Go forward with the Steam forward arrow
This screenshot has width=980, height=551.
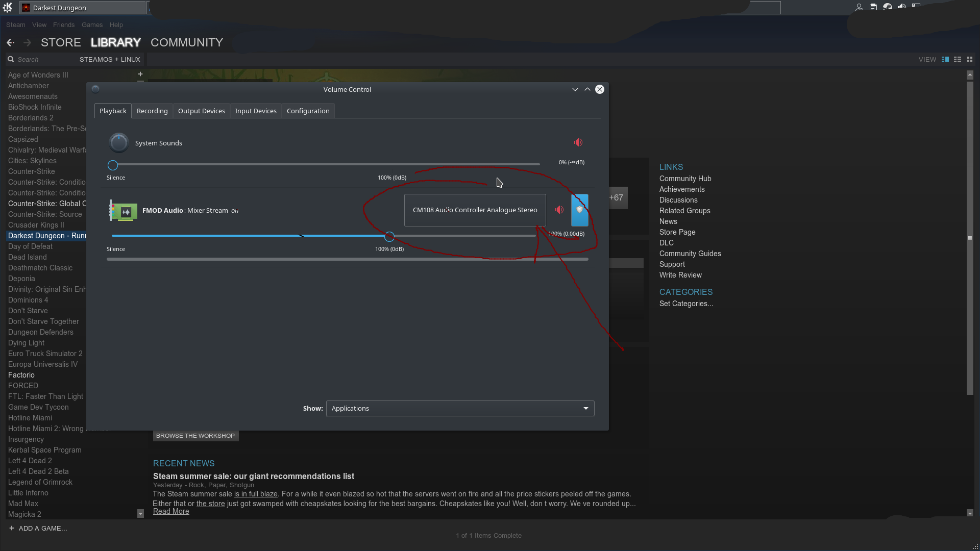tap(28, 42)
